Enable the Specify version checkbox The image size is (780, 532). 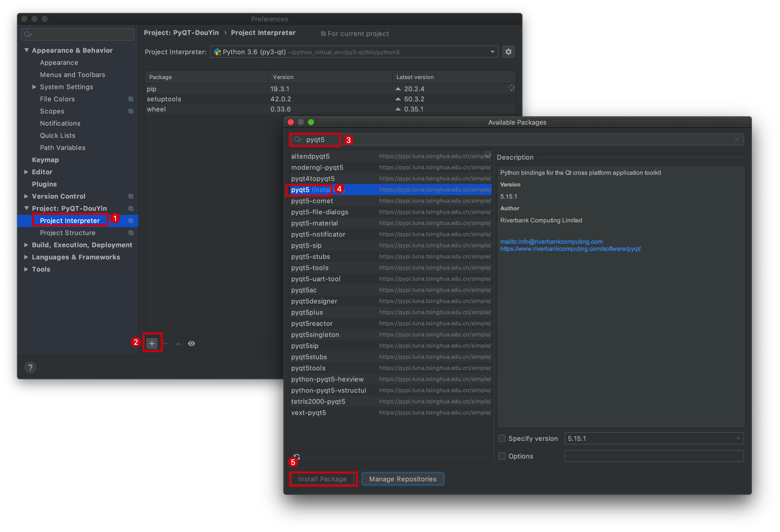pos(502,438)
